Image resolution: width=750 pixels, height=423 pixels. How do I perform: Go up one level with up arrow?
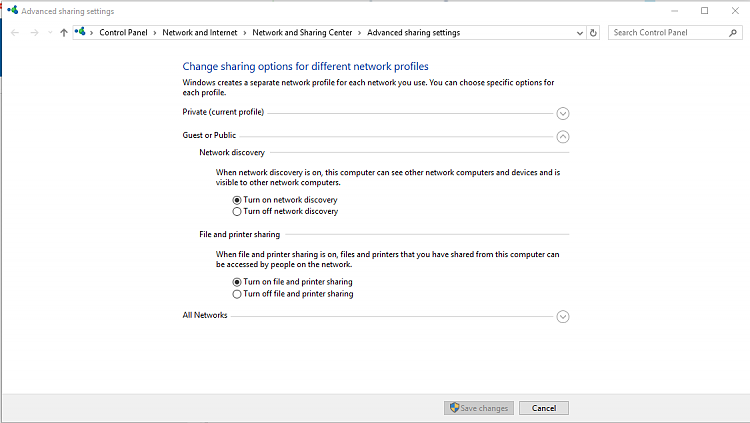coord(64,32)
